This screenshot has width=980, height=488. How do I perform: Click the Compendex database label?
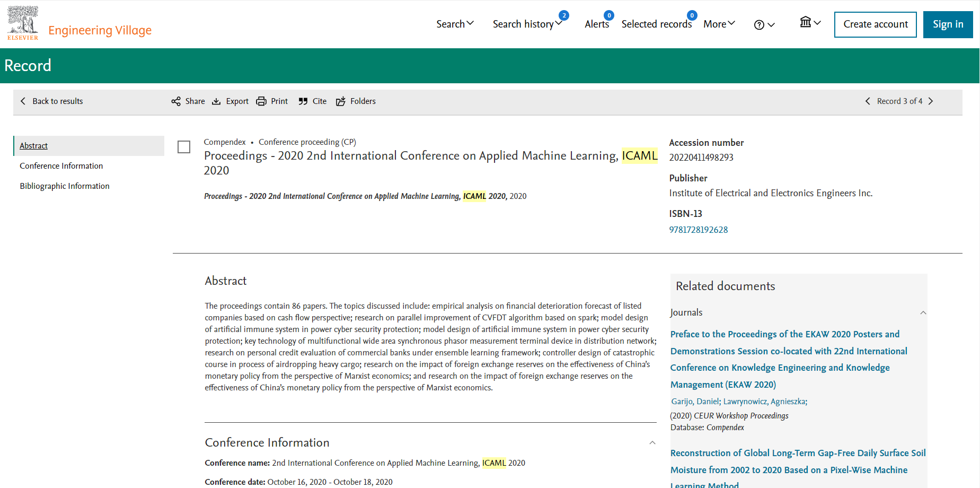(225, 142)
